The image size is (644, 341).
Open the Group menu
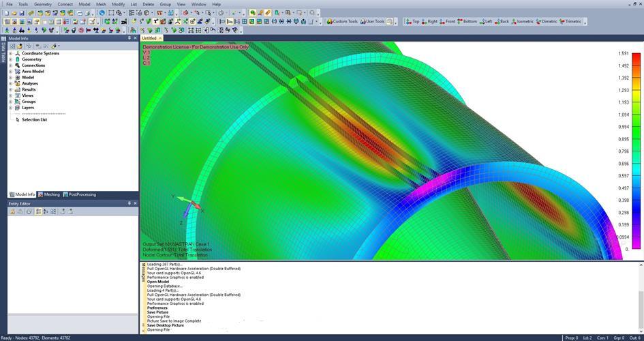tap(166, 4)
